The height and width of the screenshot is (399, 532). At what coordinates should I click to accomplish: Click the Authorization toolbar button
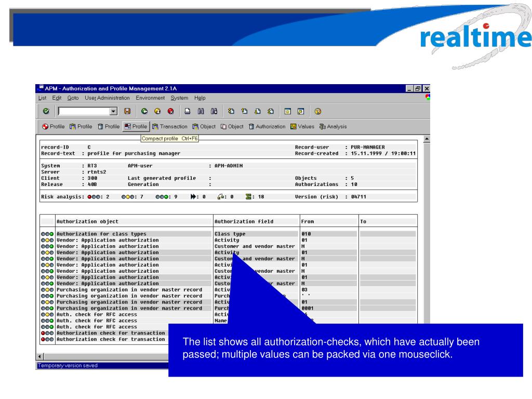click(x=267, y=127)
